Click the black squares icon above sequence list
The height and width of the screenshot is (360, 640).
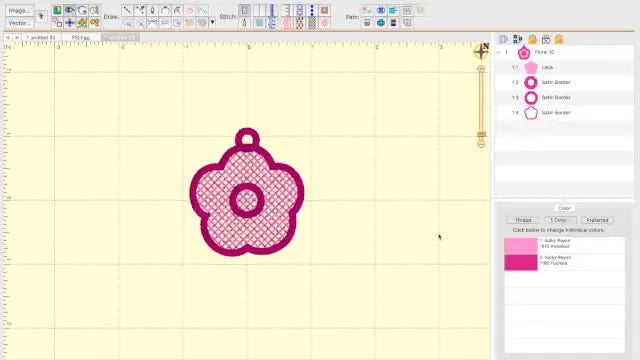click(518, 39)
